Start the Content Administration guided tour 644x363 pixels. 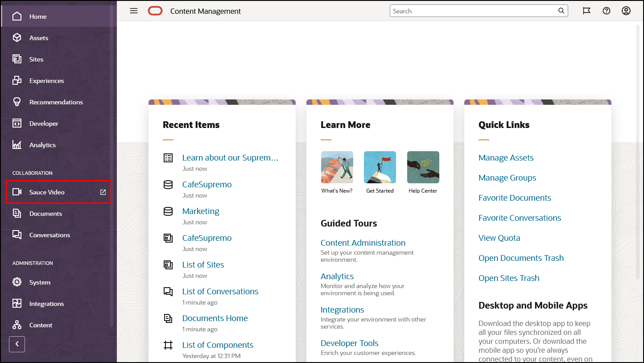[x=363, y=243]
